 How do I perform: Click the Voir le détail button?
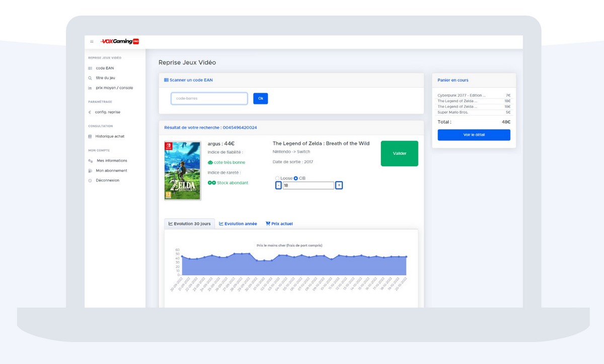point(474,135)
